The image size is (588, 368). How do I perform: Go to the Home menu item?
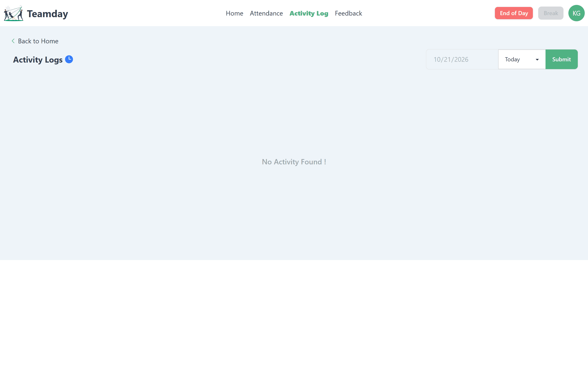point(234,13)
